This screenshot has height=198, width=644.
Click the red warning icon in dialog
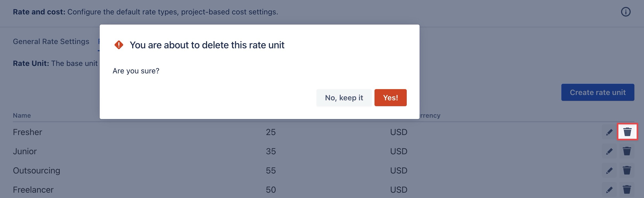pyautogui.click(x=119, y=45)
